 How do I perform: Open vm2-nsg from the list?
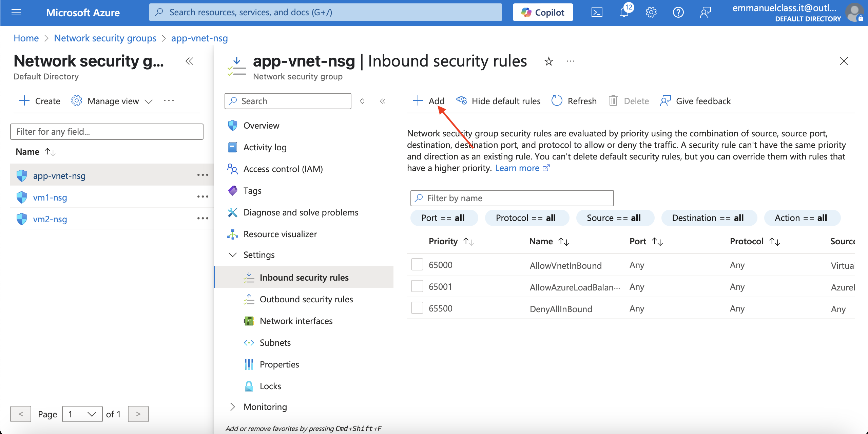click(50, 219)
